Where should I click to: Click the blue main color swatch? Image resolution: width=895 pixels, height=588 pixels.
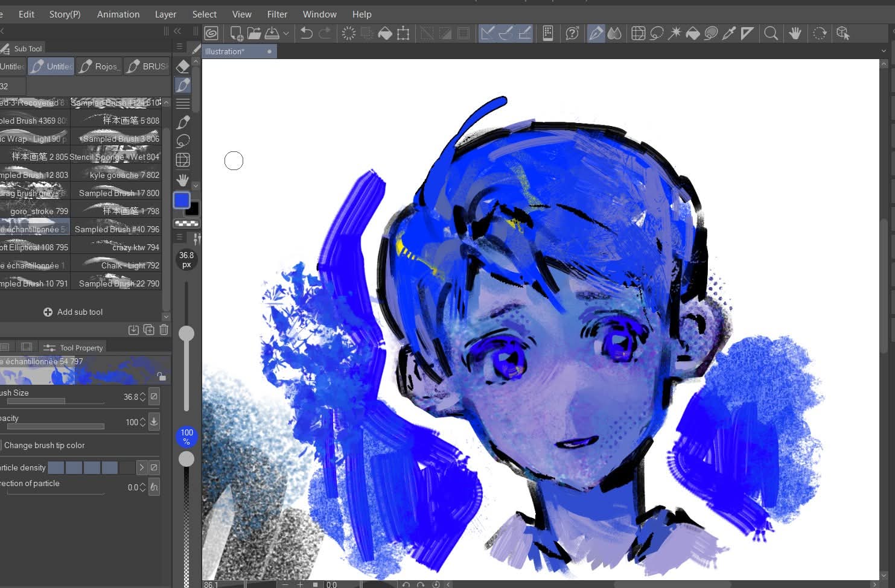point(182,200)
